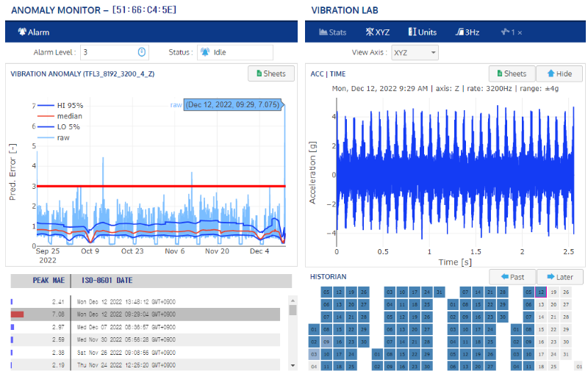Export ACC time chart to Sheets
Screen dimensions: 588x374
pyautogui.click(x=511, y=73)
